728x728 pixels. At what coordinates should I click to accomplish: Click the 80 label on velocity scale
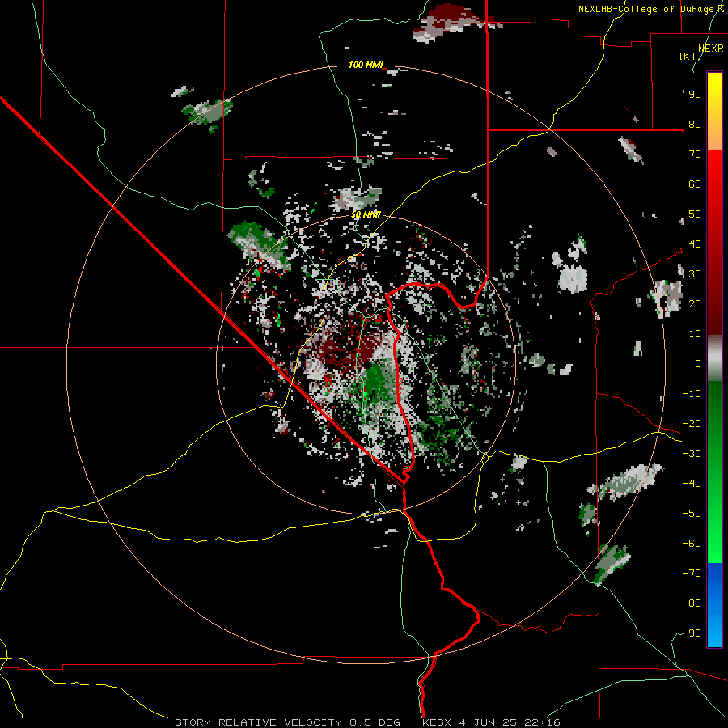click(x=695, y=125)
